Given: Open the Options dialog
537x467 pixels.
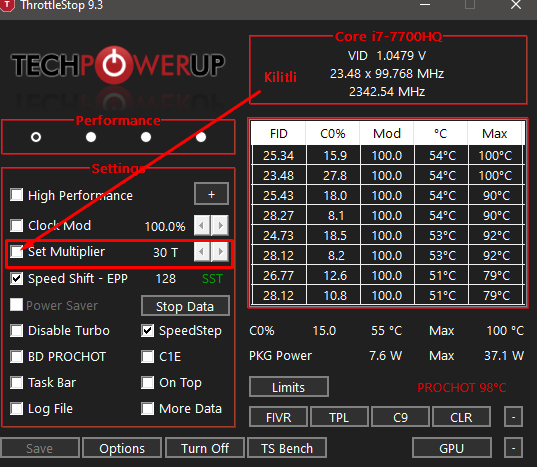Looking at the screenshot, I should 122,448.
